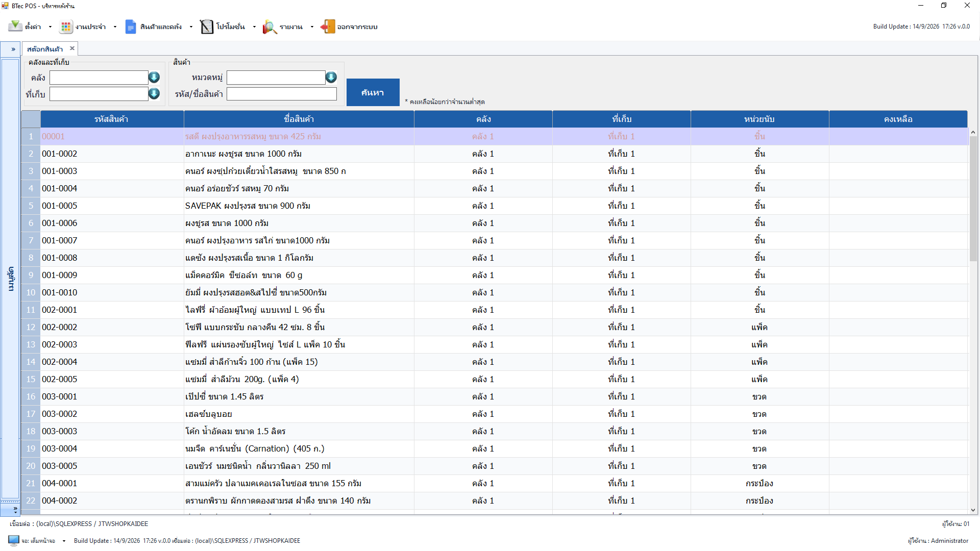This screenshot has width=980, height=551.
Task: Open the จอ: เต็มหน้าจอ display dropdown
Action: coord(64,541)
